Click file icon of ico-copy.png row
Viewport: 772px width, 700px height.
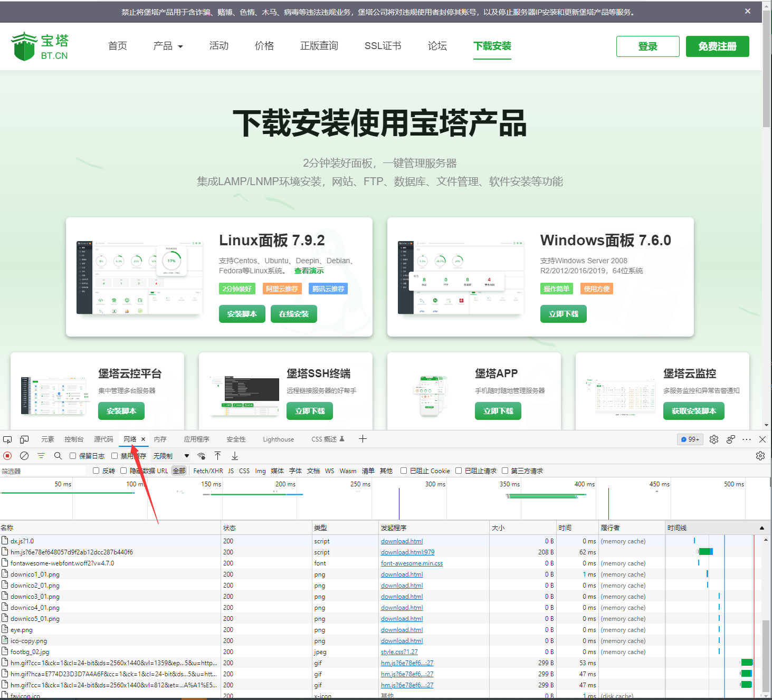tap(5, 640)
